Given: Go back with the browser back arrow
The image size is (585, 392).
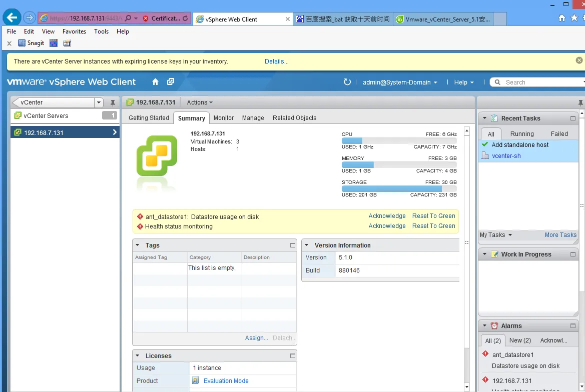Looking at the screenshot, I should click(12, 17).
